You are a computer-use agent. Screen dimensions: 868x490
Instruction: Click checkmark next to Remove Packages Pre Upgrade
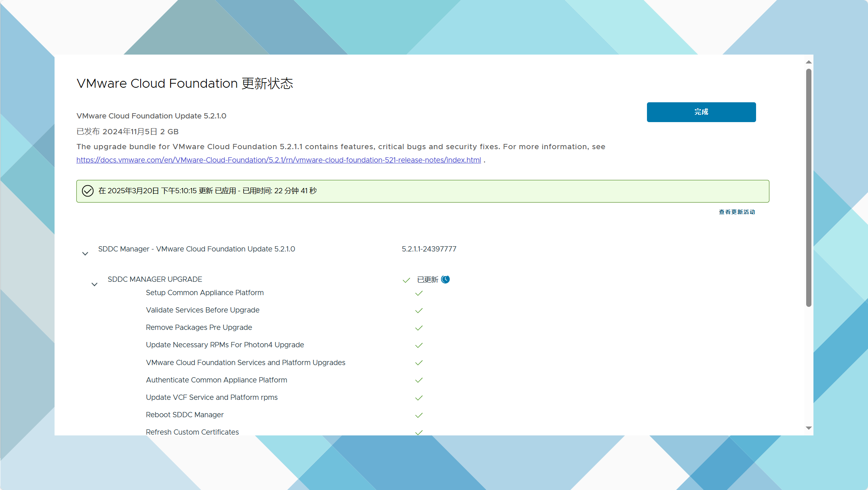click(419, 328)
